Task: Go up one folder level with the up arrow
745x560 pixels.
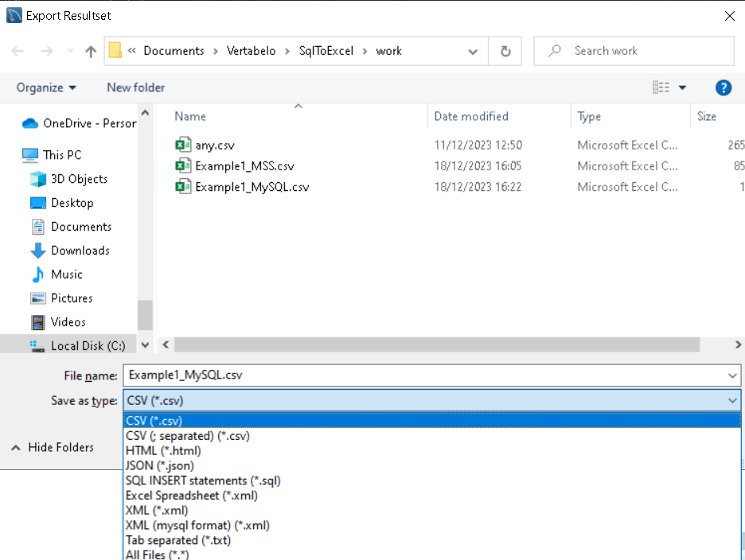Action: coord(90,50)
